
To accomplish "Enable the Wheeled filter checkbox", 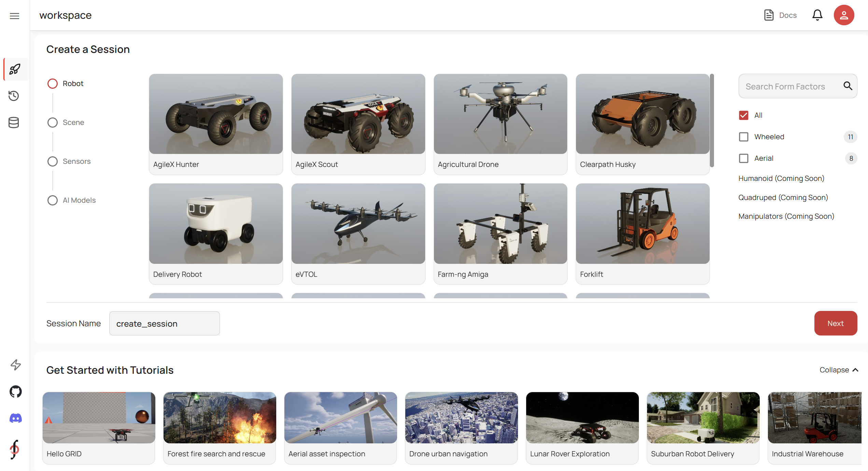I will coord(743,137).
